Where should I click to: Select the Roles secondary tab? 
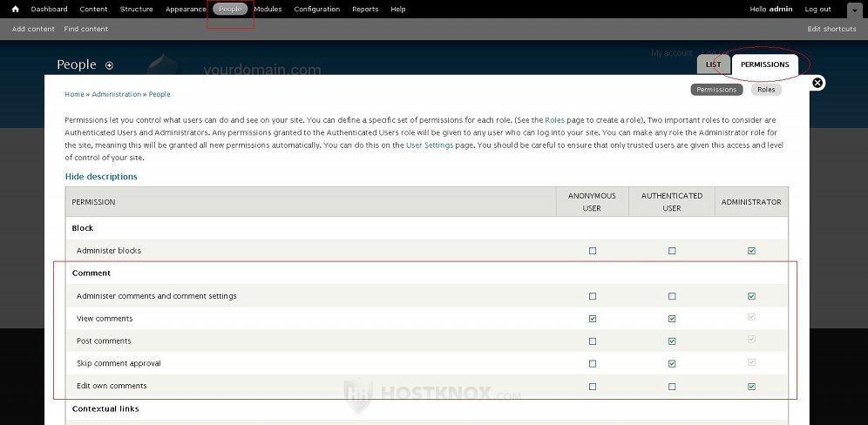(766, 90)
